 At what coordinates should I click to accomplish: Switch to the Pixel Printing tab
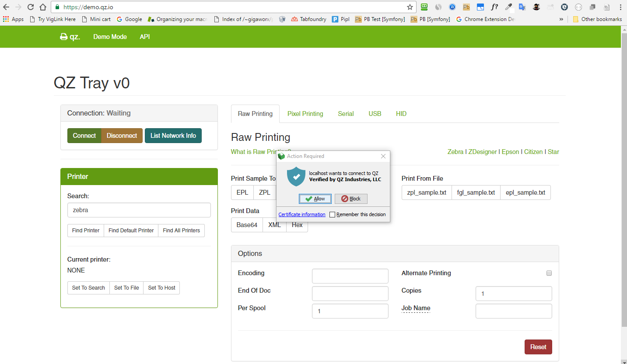point(305,114)
